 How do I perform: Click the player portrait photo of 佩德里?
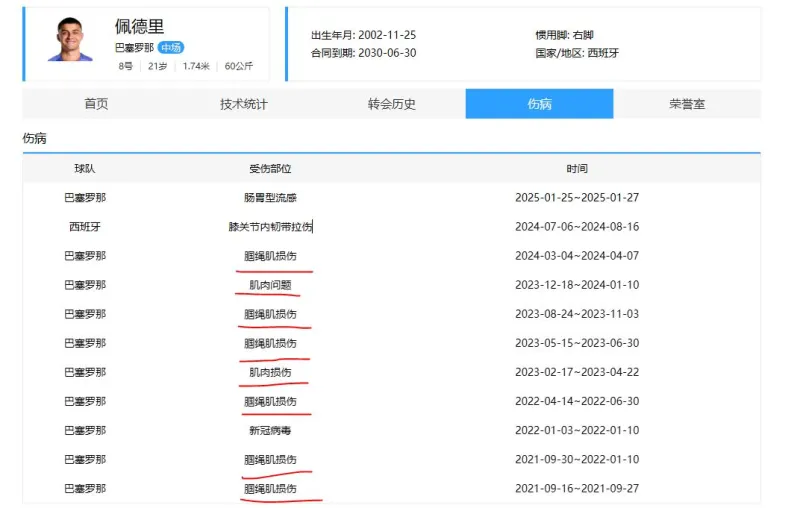pos(70,40)
